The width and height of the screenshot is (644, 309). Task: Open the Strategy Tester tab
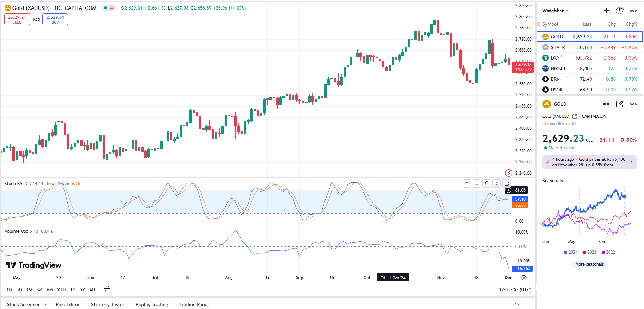pos(108,304)
